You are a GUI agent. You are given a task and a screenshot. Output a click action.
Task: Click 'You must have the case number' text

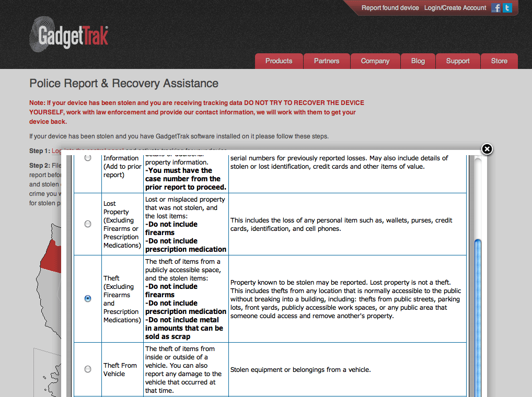(185, 179)
